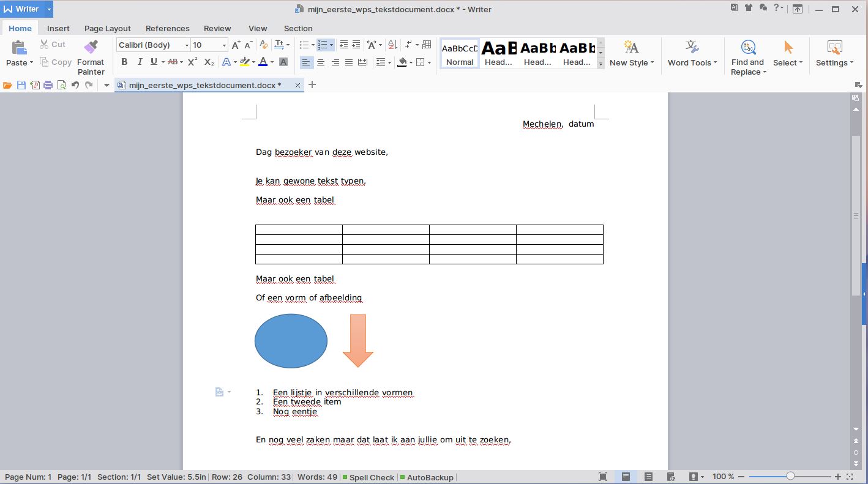This screenshot has height=484, width=868.
Task: Toggle underline formatting
Action: (154, 62)
